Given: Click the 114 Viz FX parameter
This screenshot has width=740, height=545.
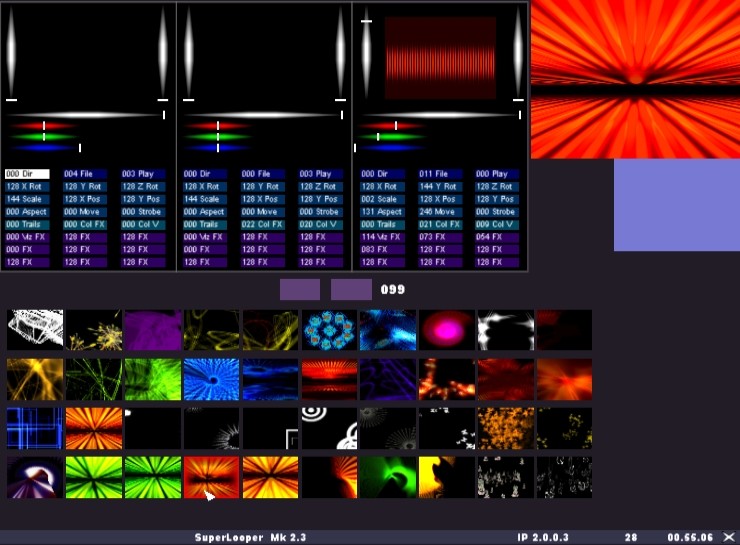Looking at the screenshot, I should (x=383, y=237).
